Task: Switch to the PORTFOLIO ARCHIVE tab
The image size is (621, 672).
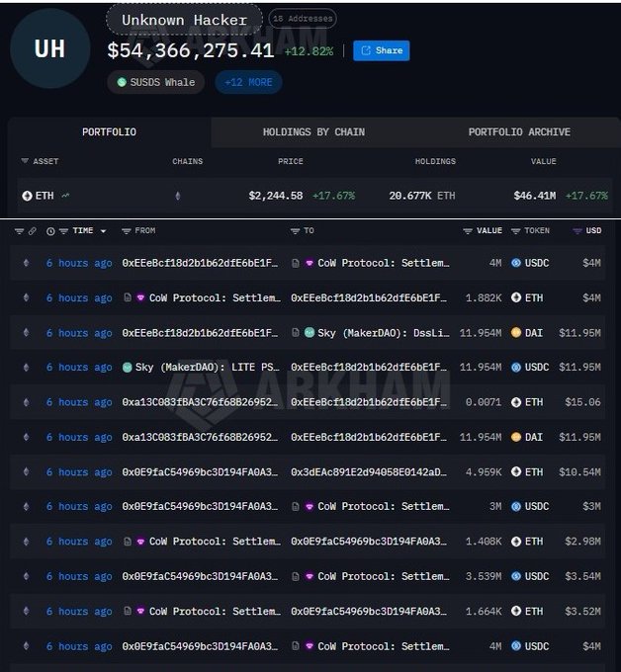Action: point(519,132)
